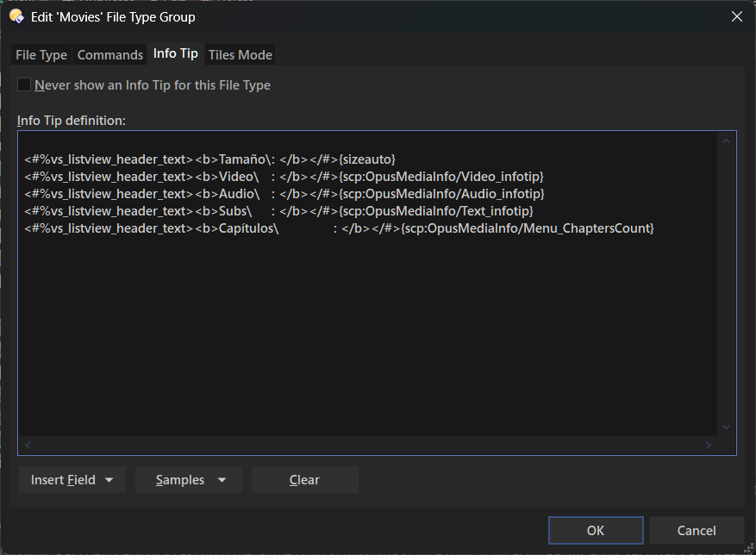Click the scroll right arrow of horizontal scrollbar
The height and width of the screenshot is (555, 756).
coord(709,446)
